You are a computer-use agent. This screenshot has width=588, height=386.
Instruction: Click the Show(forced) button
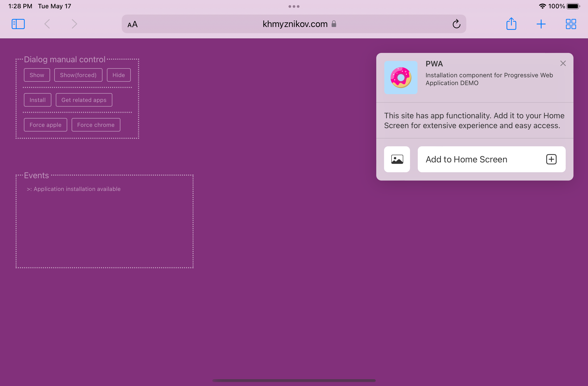78,74
